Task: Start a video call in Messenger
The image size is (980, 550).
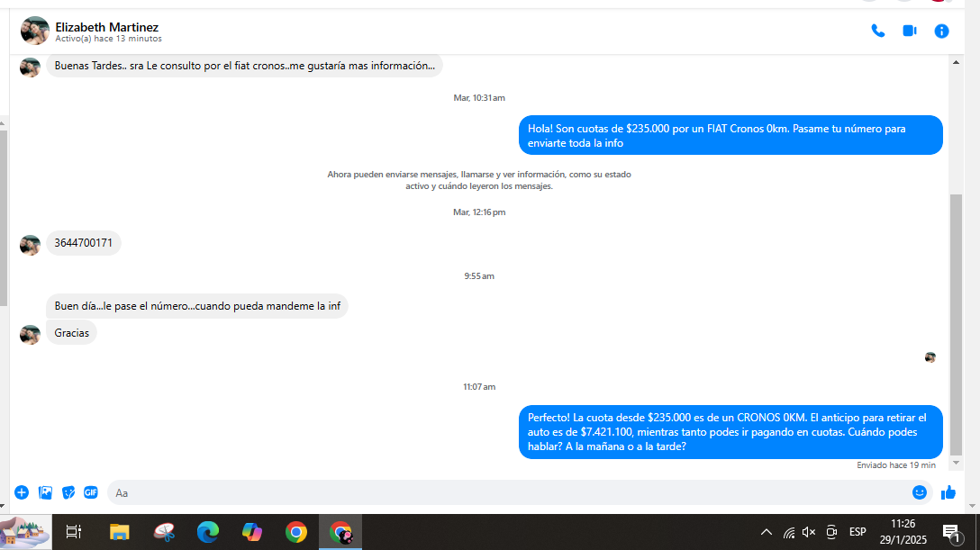Action: click(910, 31)
